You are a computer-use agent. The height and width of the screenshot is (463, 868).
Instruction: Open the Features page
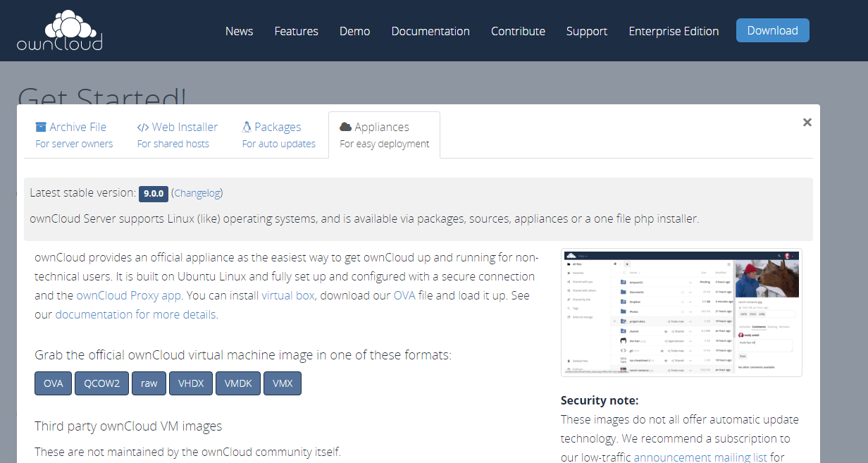pyautogui.click(x=296, y=31)
